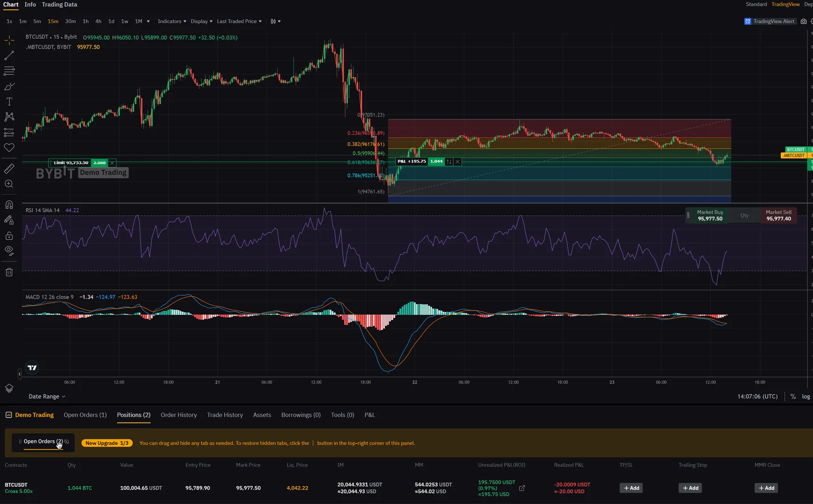Open the Tools (0) tab
The height and width of the screenshot is (504, 813).
coord(343,415)
